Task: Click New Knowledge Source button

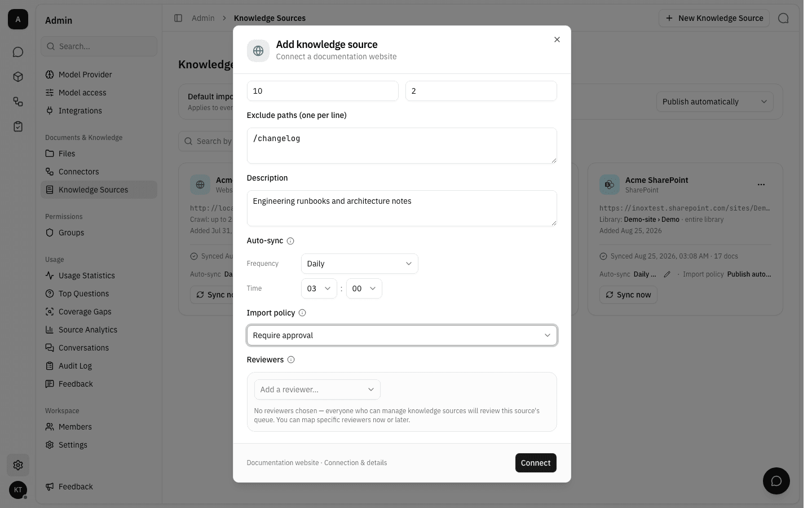Action: point(714,18)
